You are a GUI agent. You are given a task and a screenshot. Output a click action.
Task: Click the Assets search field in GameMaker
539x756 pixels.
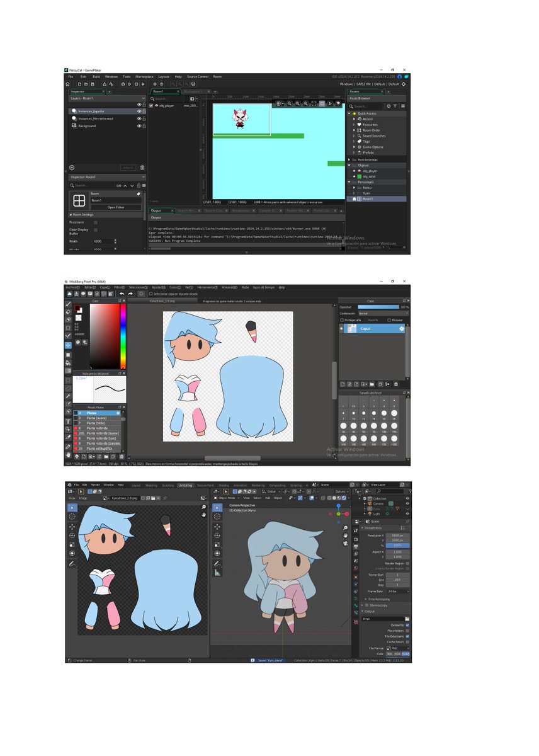click(367, 106)
